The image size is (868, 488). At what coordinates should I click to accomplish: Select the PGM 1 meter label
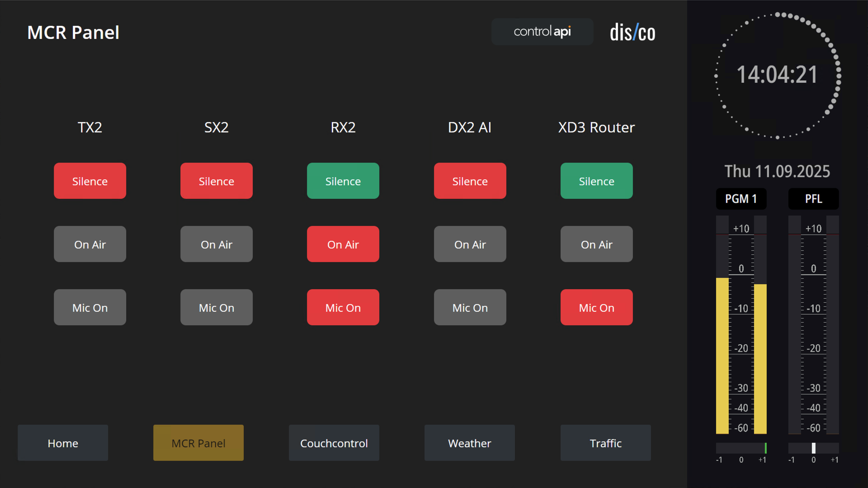coord(741,199)
